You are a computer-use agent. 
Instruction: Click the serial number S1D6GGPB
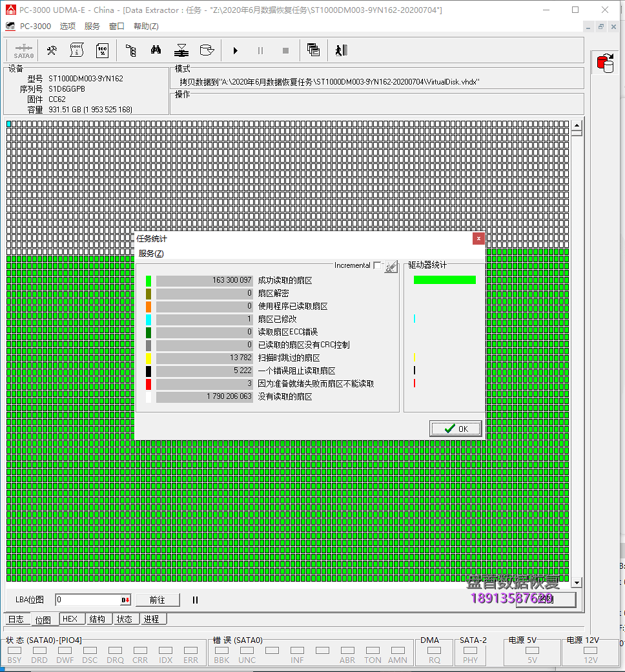[67, 88]
